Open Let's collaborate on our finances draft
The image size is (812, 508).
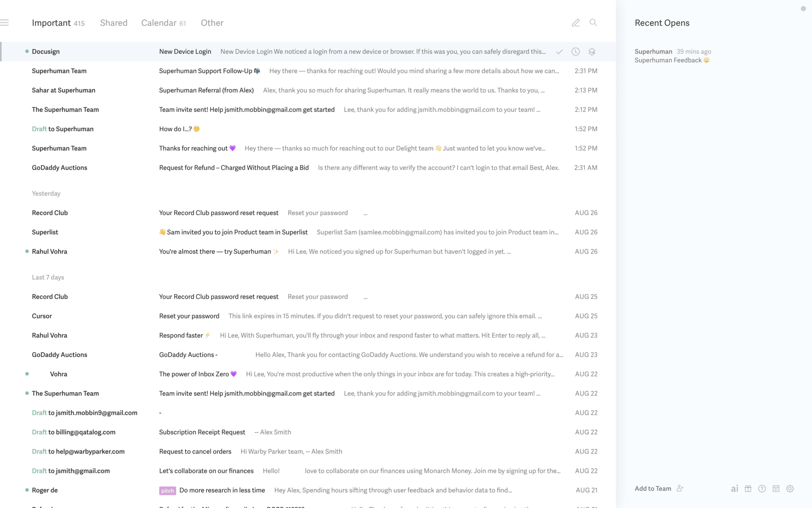coord(308,471)
